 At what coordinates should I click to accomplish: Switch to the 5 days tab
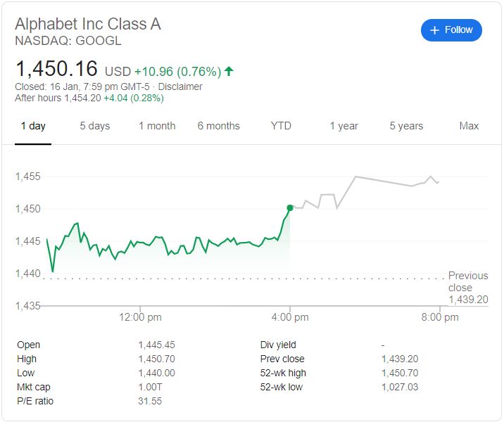95,126
